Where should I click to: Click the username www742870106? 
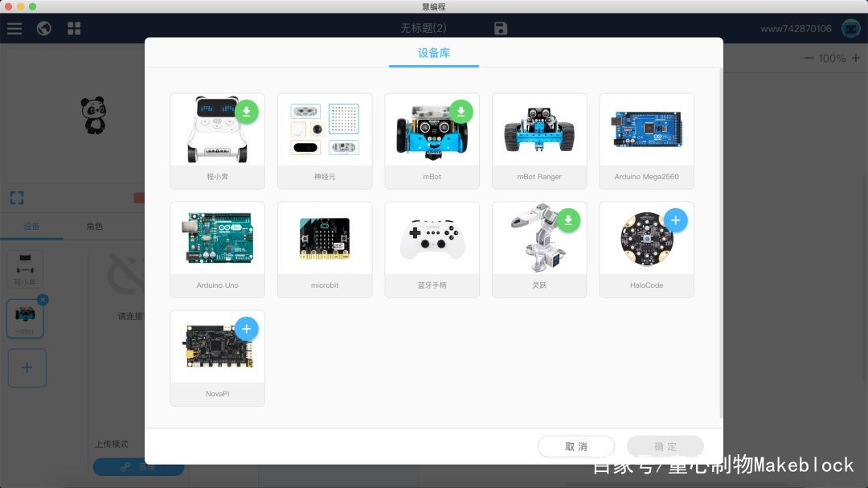(796, 29)
